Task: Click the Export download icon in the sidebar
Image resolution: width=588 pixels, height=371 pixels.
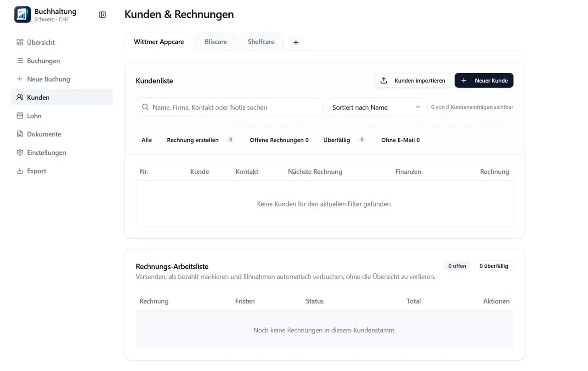Action: pyautogui.click(x=20, y=171)
